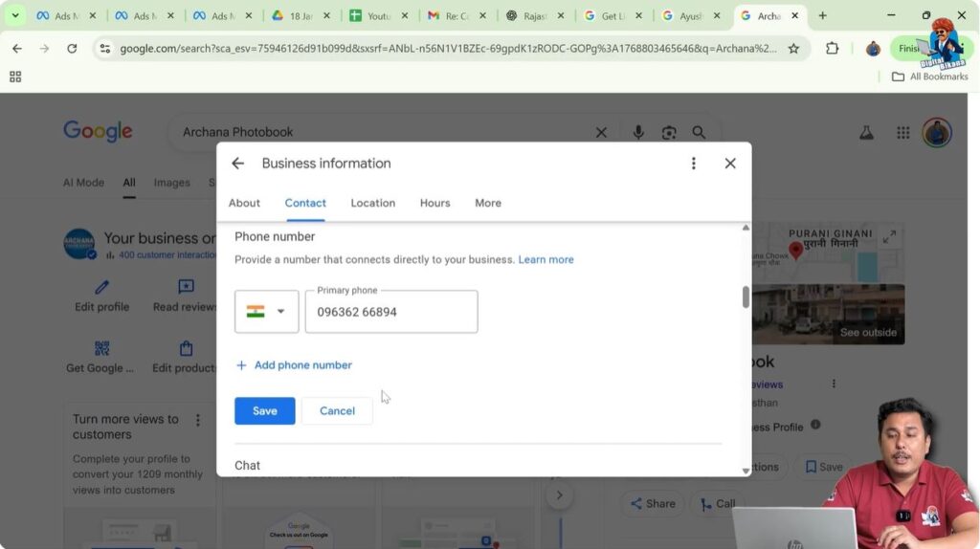Open tab search dropdown
Screen dimensions: 980x549
point(15,15)
